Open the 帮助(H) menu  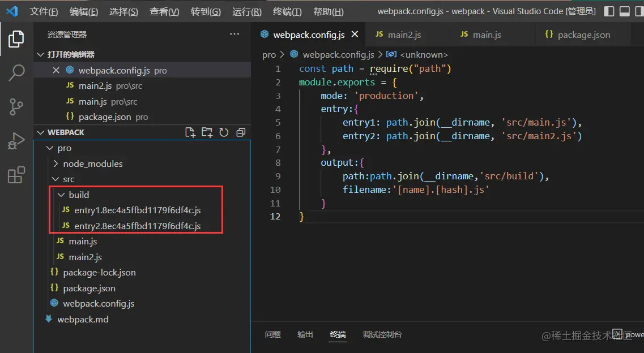point(328,11)
